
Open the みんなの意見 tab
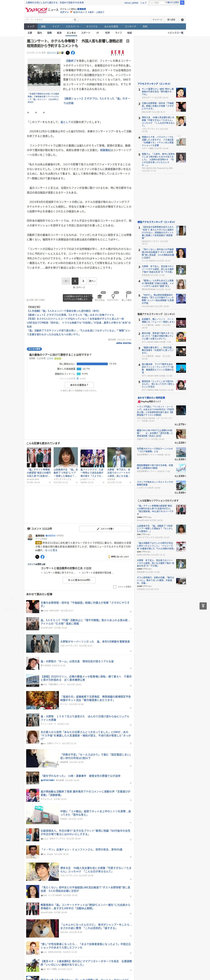tap(111, 26)
